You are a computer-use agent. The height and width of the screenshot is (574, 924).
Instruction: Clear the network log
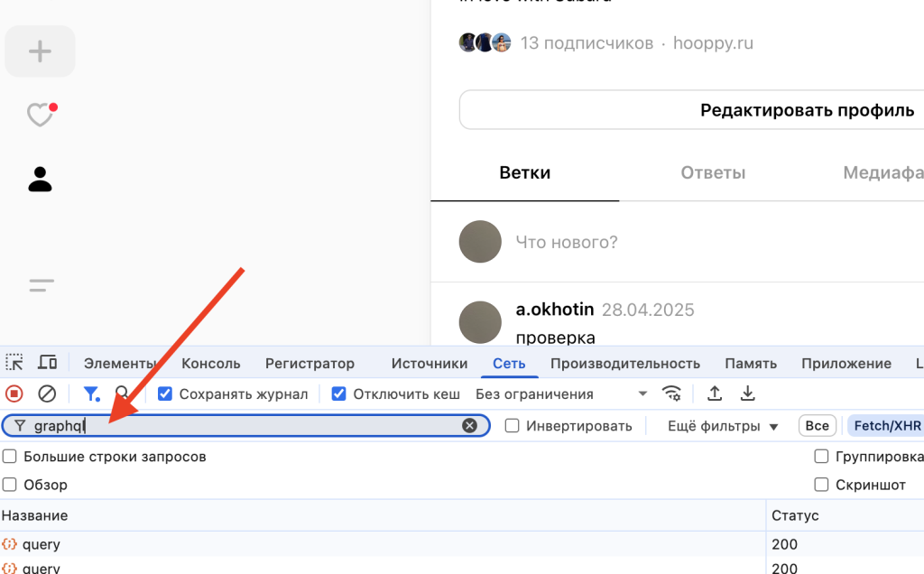pos(47,393)
